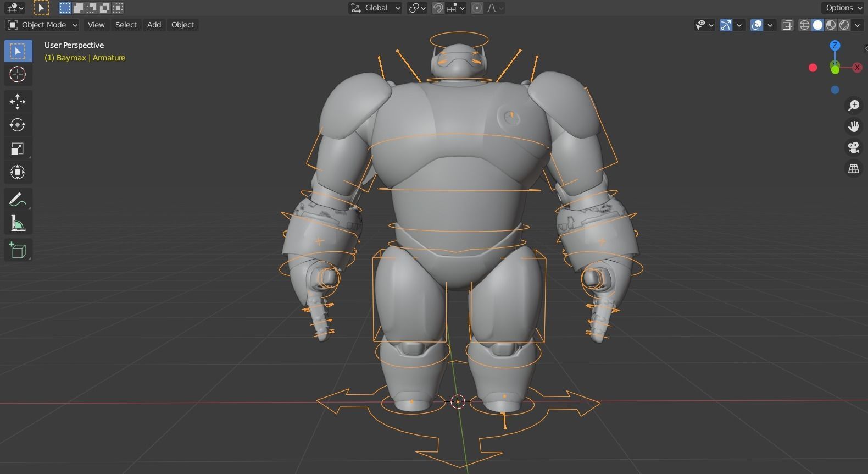This screenshot has height=474, width=868.
Task: Open the View menu
Action: coord(96,25)
